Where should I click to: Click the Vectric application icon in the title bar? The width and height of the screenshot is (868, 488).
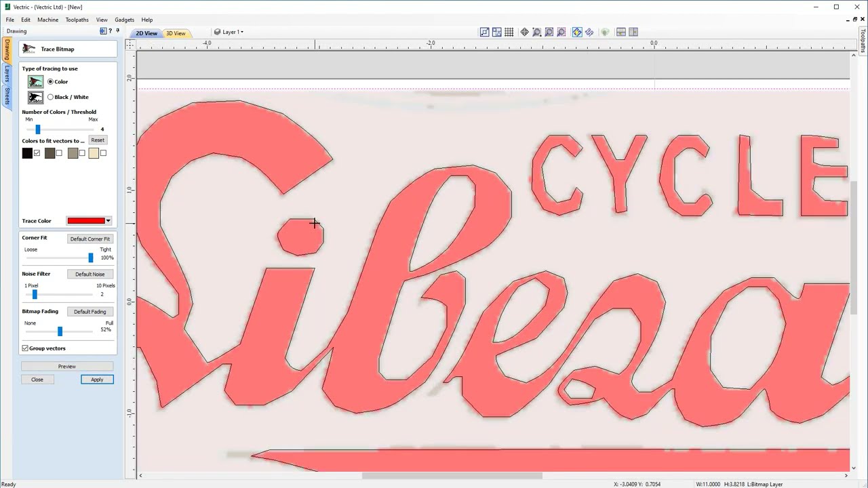7,7
